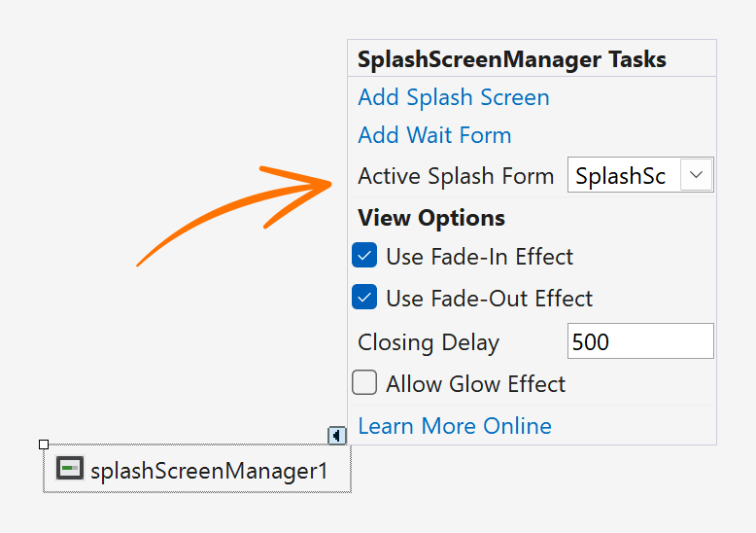Collapse the smart tag arrow button
Viewport: 756px width, 533px height.
[x=336, y=436]
